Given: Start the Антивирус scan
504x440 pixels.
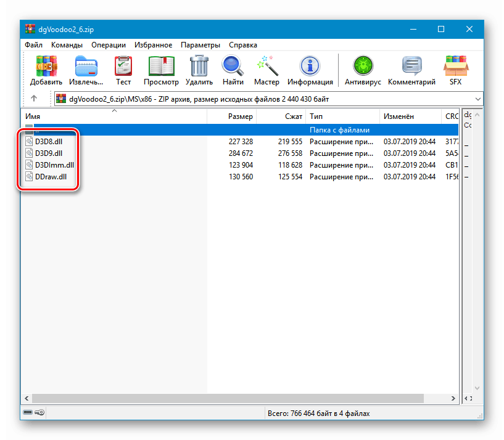Looking at the screenshot, I should 363,70.
